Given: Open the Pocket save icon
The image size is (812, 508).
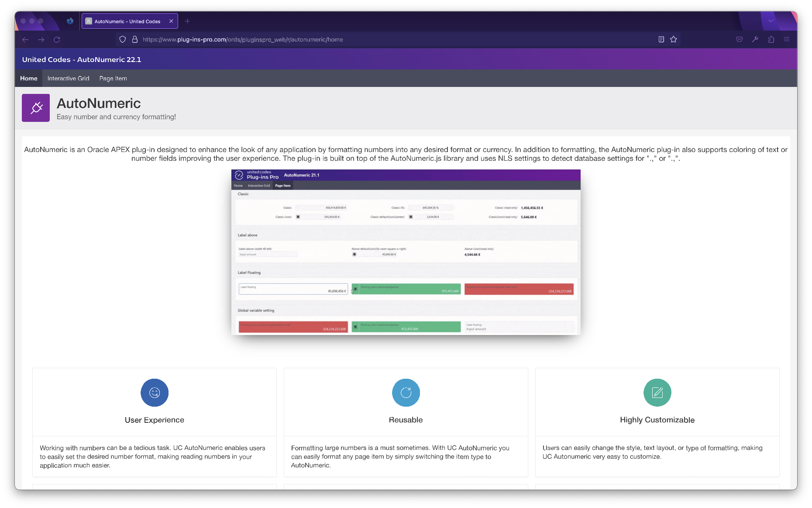Looking at the screenshot, I should pyautogui.click(x=740, y=39).
